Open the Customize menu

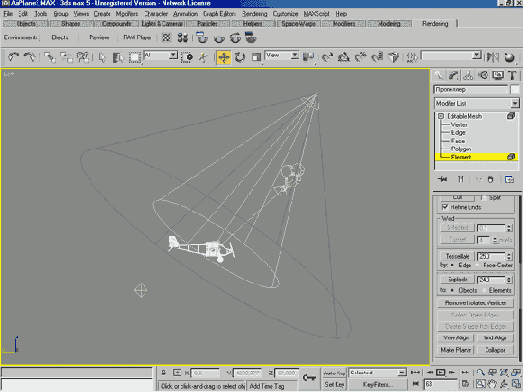(285, 14)
